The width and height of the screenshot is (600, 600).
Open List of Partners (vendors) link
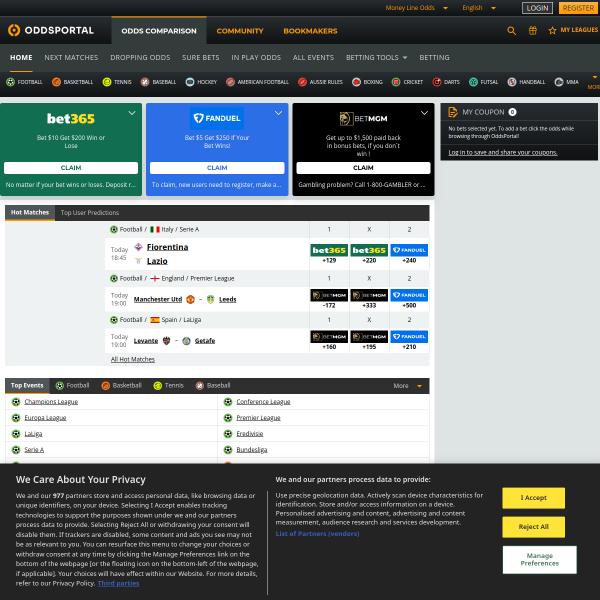pyautogui.click(x=317, y=534)
